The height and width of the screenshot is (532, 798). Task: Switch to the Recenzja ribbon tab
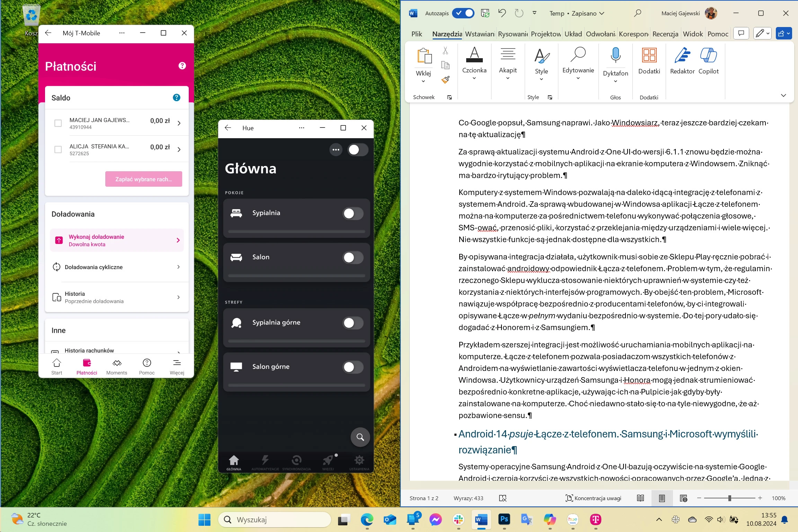pyautogui.click(x=665, y=34)
